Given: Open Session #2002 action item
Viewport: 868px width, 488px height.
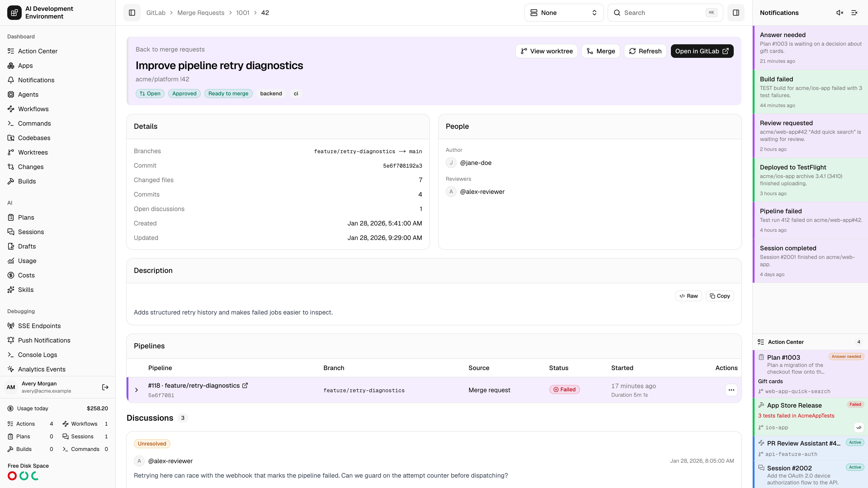Looking at the screenshot, I should (810, 474).
